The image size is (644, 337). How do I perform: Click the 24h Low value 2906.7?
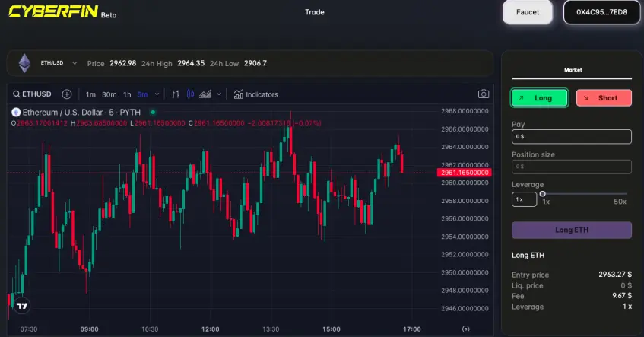click(x=255, y=63)
